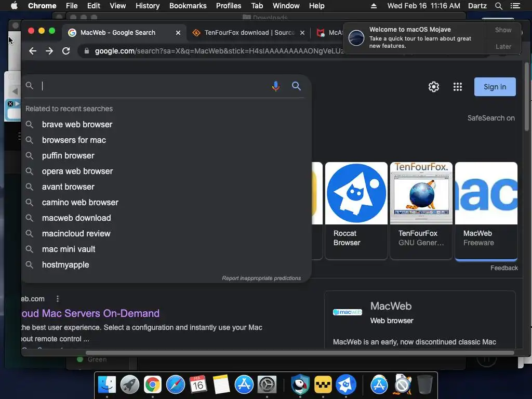Click the SafeSearch on label
The width and height of the screenshot is (532, 399).
491,118
